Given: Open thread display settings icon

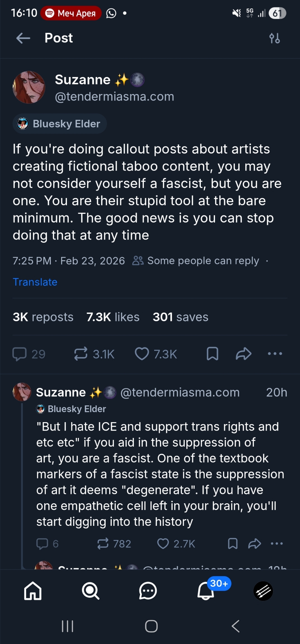Looking at the screenshot, I should tap(275, 38).
